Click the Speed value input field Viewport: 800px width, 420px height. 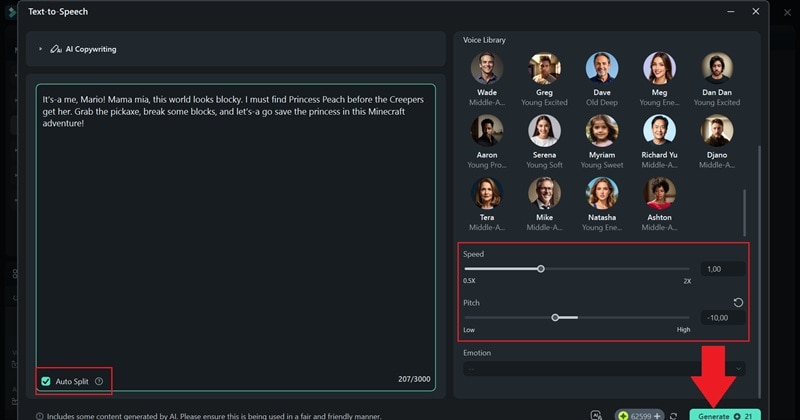tap(722, 269)
